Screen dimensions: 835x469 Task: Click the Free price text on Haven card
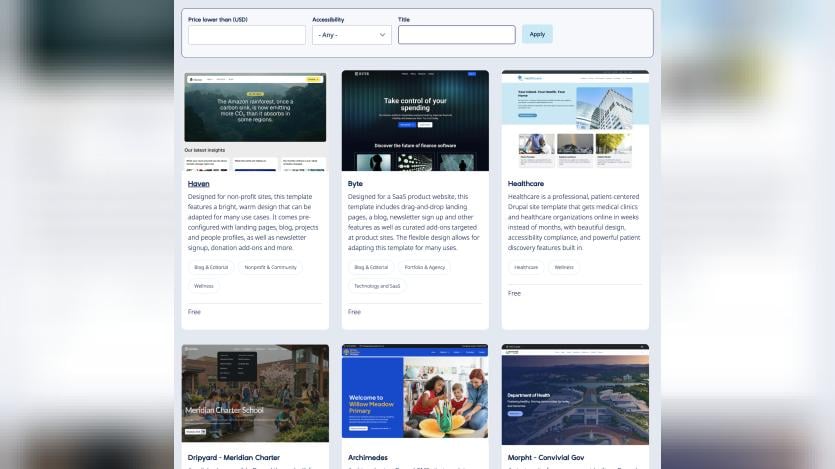(x=194, y=312)
